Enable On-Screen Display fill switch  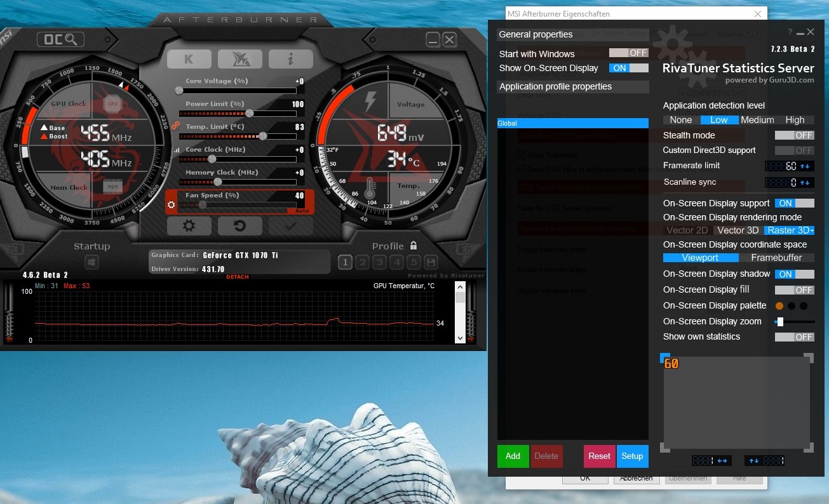[x=795, y=290]
